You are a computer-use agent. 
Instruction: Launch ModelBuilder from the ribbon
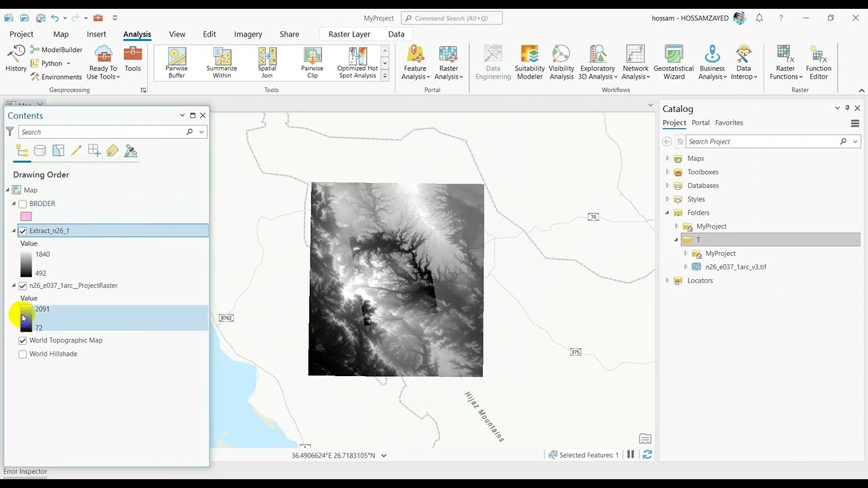(x=56, y=49)
